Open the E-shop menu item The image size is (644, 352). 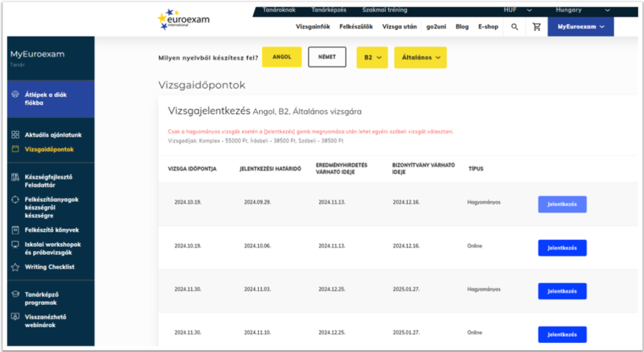[x=488, y=27]
